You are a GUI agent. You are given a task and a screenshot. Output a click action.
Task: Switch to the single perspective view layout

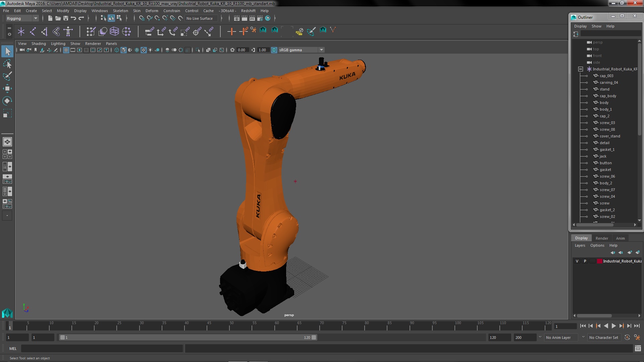point(7,142)
